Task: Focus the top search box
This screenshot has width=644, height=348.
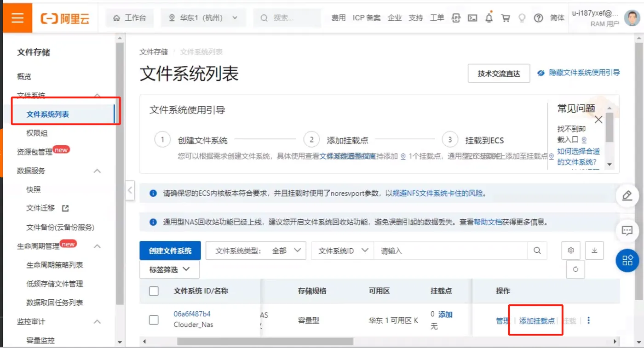Action: 287,18
